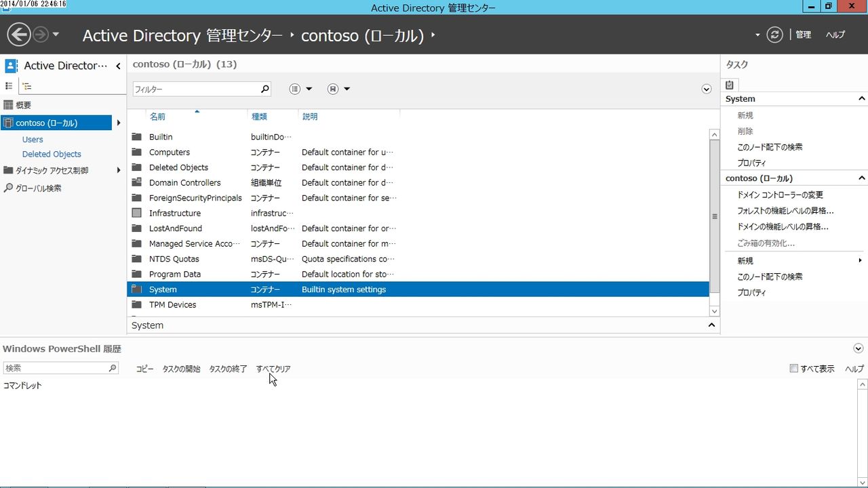Click the Infrastructure object icon
This screenshot has width=868, height=488.
click(136, 213)
